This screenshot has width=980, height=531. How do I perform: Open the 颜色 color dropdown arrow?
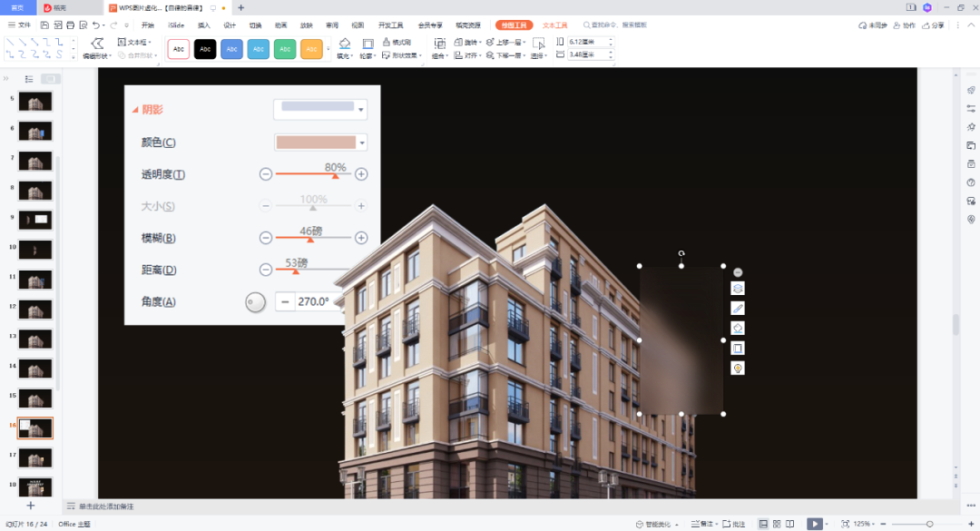pyautogui.click(x=362, y=143)
